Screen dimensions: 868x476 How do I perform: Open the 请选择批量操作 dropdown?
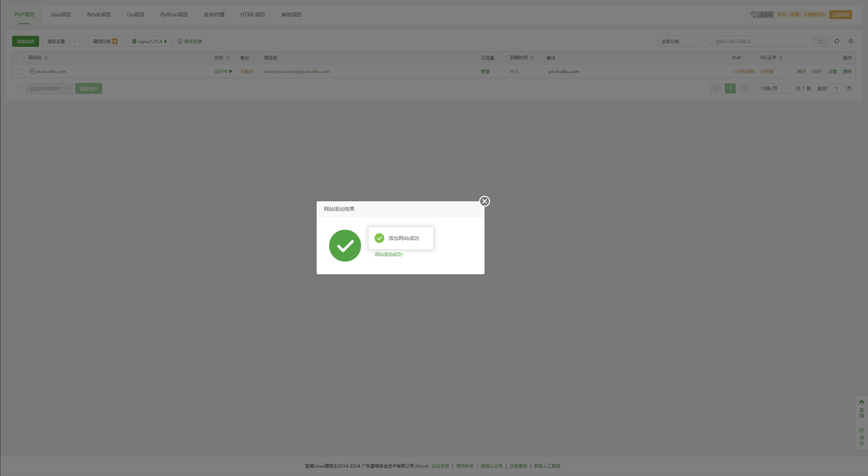tap(50, 88)
